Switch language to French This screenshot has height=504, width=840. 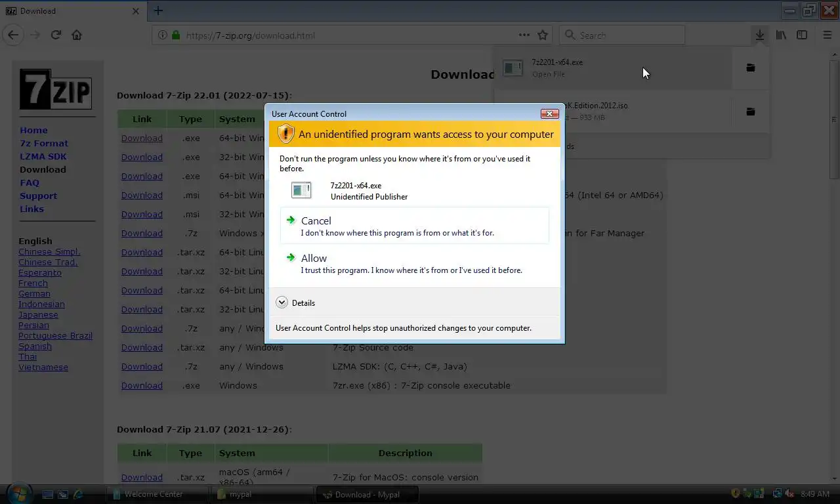33,283
